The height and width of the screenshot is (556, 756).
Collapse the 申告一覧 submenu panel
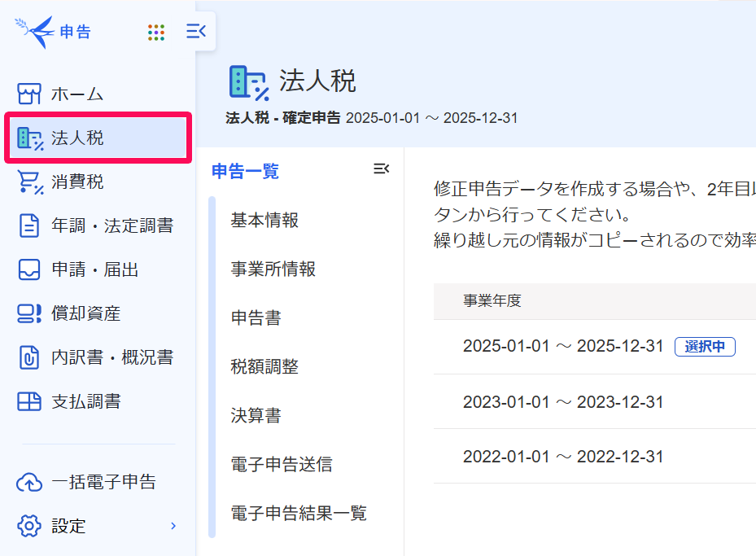point(382,169)
